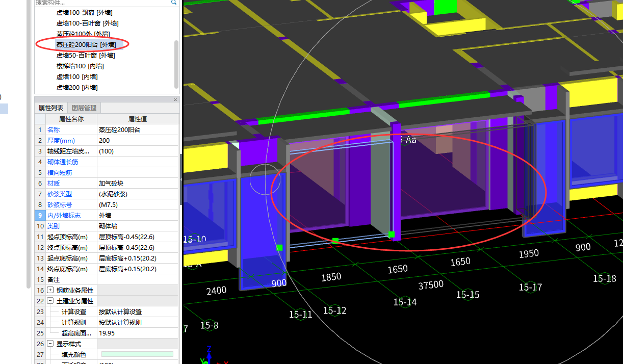
Task: Select 虚墙200 [内墙] component
Action: click(x=76, y=87)
